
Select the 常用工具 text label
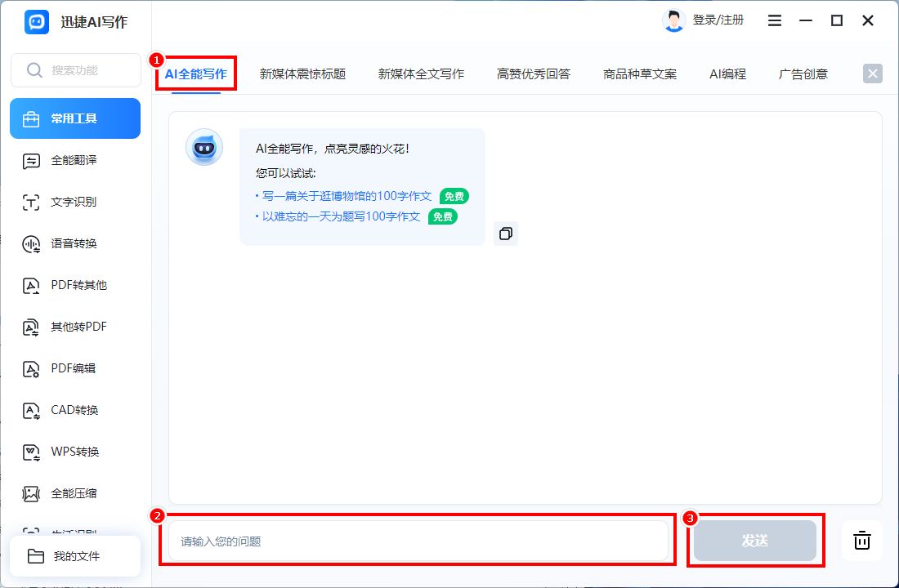pos(74,118)
